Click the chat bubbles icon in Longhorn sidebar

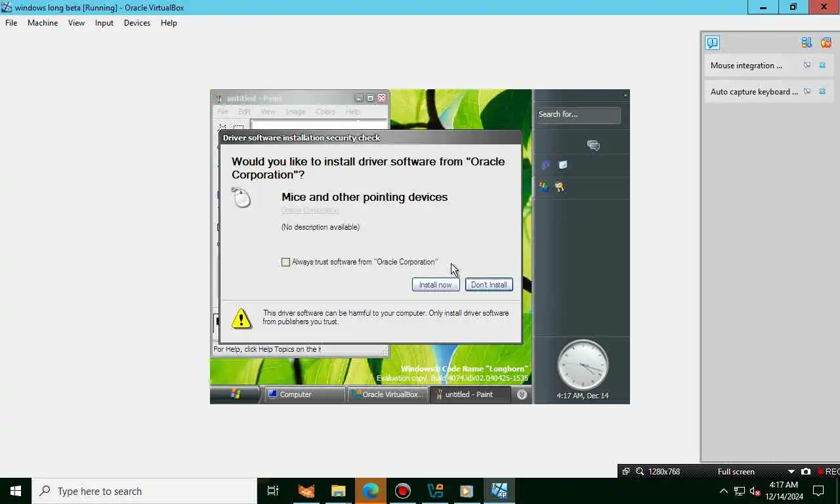coord(593,146)
